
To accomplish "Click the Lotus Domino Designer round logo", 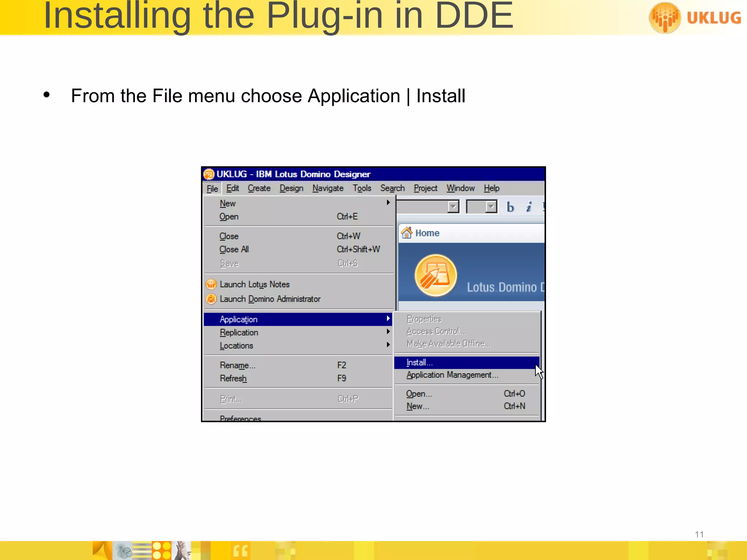I will pos(436,275).
